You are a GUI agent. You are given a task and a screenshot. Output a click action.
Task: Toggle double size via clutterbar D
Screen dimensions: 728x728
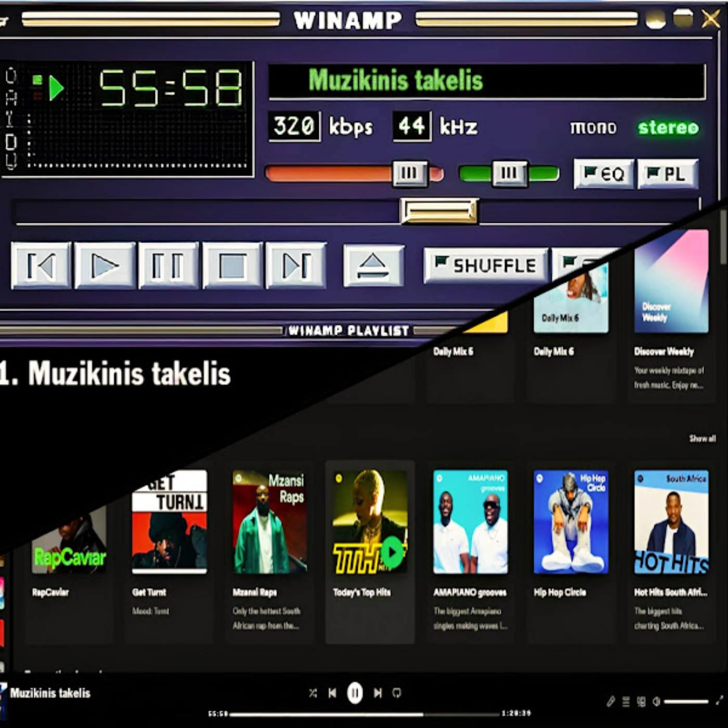click(11, 141)
